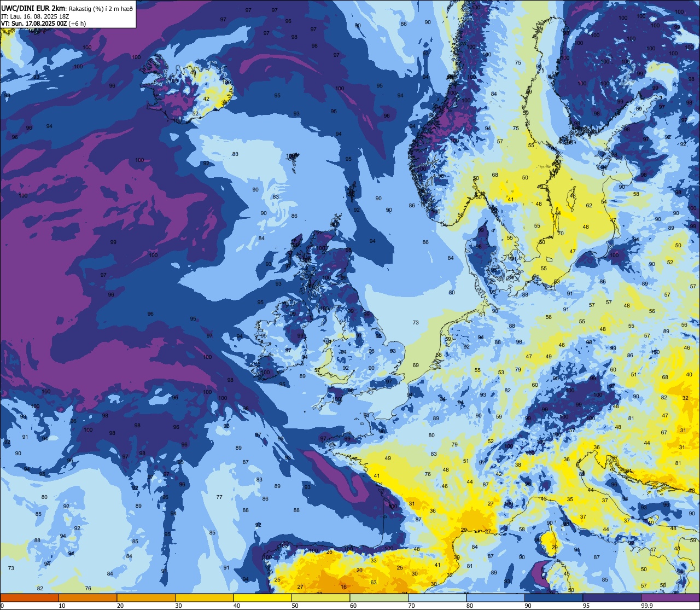
Task: Click the orange 10–20 legend swatch
Action: coord(87,597)
